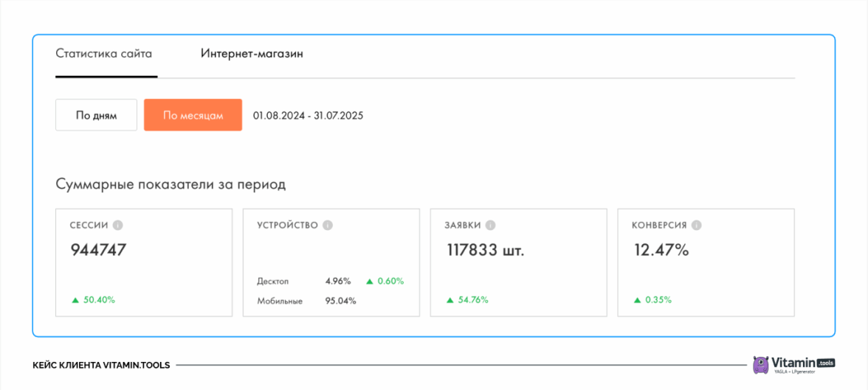
Task: Switch grouping to По дням
Action: coord(96,115)
